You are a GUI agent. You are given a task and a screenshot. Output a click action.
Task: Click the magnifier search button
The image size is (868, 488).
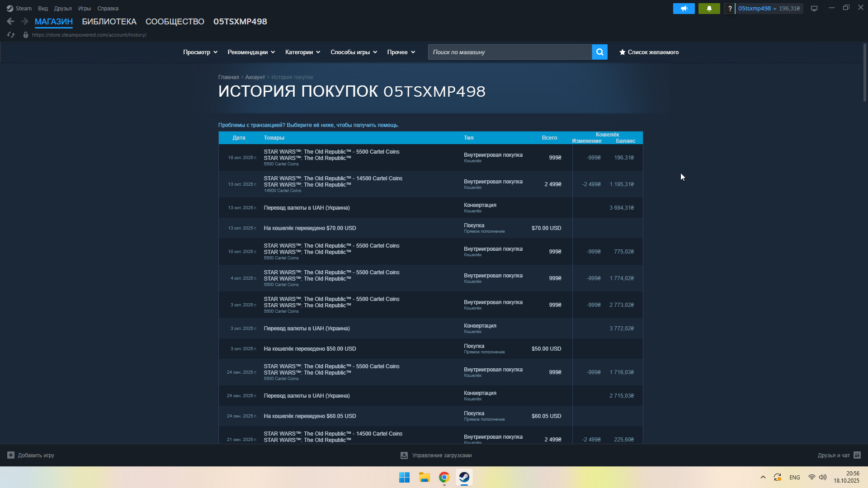pyautogui.click(x=599, y=52)
